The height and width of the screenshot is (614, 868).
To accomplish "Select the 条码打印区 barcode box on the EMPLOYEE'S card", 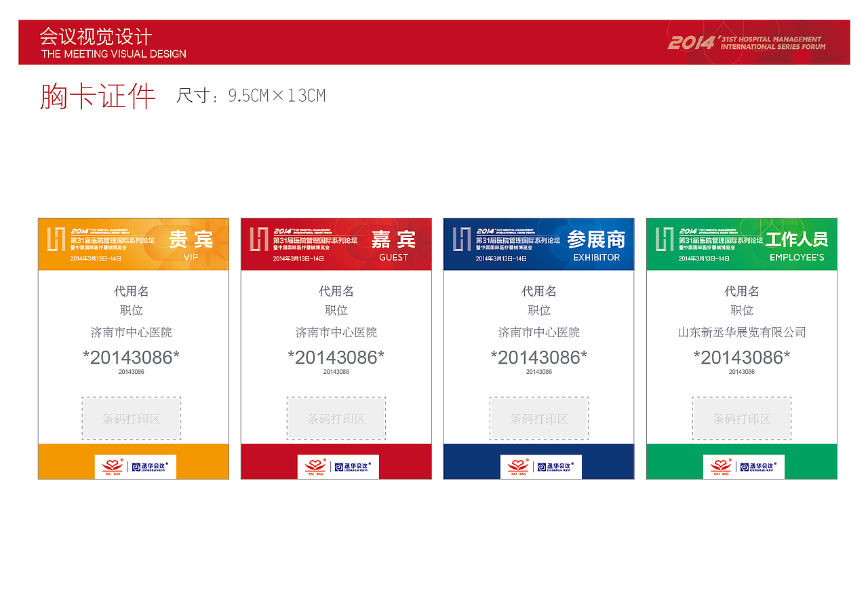I will tap(742, 419).
